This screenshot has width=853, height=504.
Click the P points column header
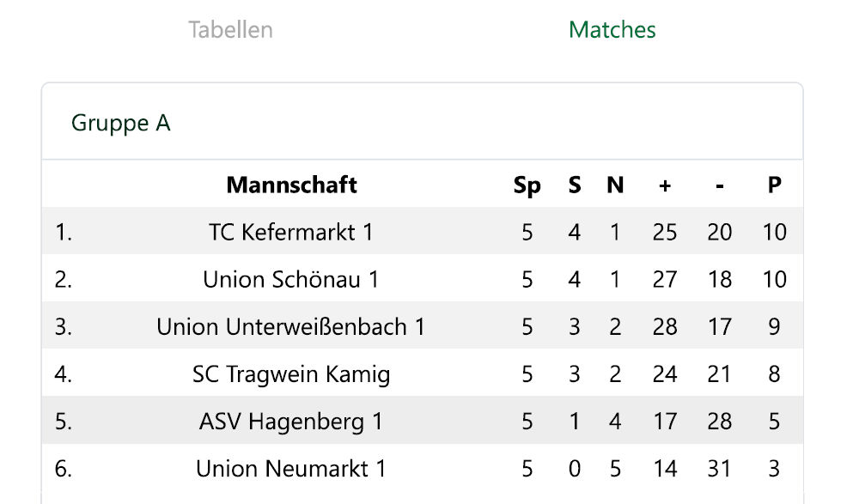(774, 185)
